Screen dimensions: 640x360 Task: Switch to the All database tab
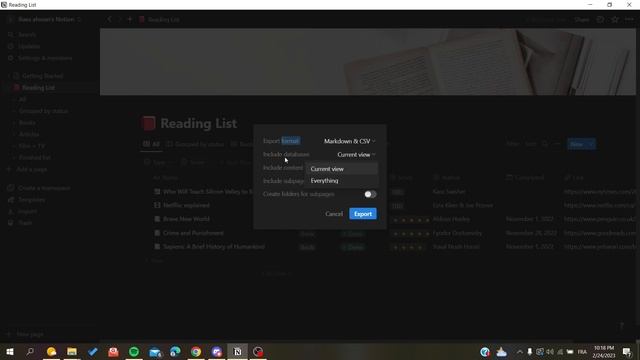pyautogui.click(x=151, y=144)
